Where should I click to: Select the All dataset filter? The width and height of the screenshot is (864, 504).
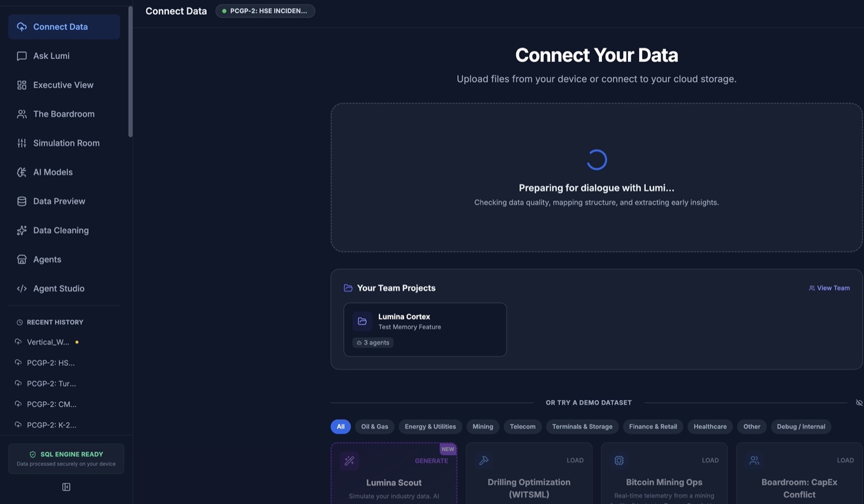[341, 427]
